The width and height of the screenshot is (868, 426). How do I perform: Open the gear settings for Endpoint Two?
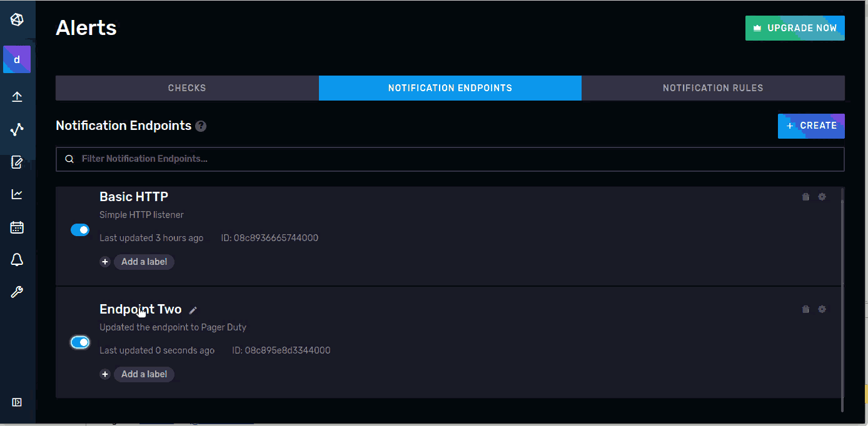822,309
